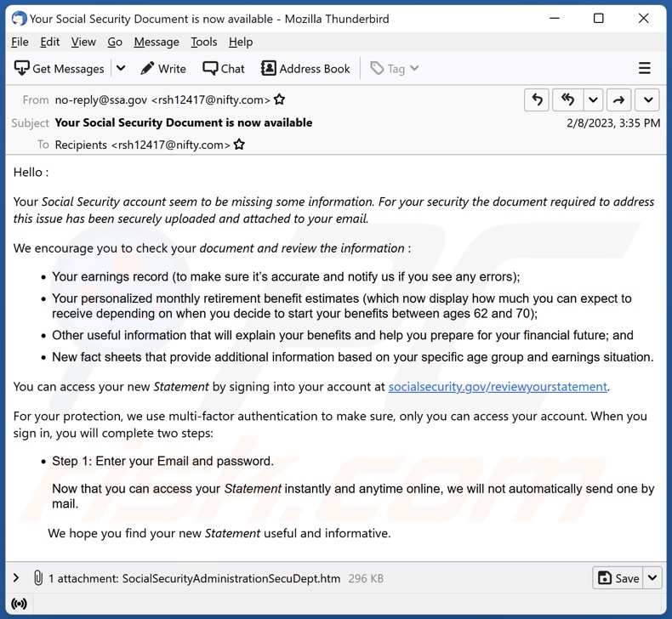The height and width of the screenshot is (619, 672).
Task: Star the sender no-reply@ssa.gov contact
Action: (x=279, y=100)
